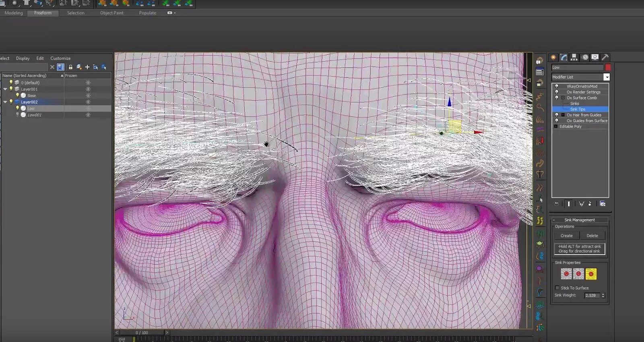Click the hair with red arrow Ornatrix icon
644x342 pixels.
[x=540, y=141]
